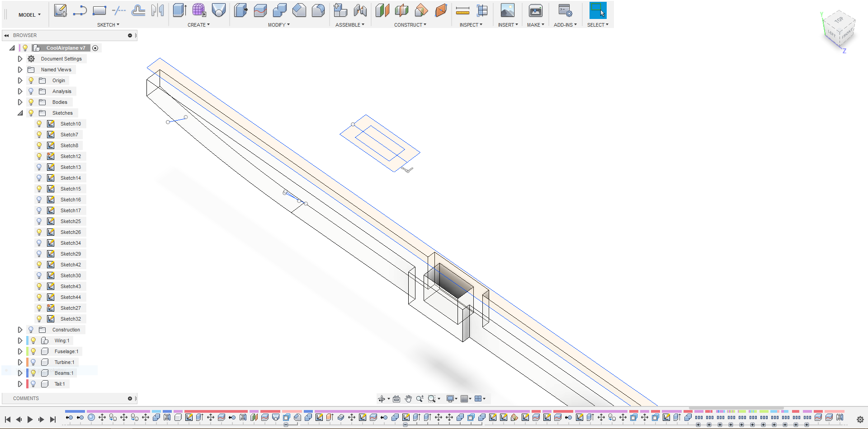Toggle visibility of Wing:1 component
This screenshot has height=429, width=868.
(x=33, y=340)
